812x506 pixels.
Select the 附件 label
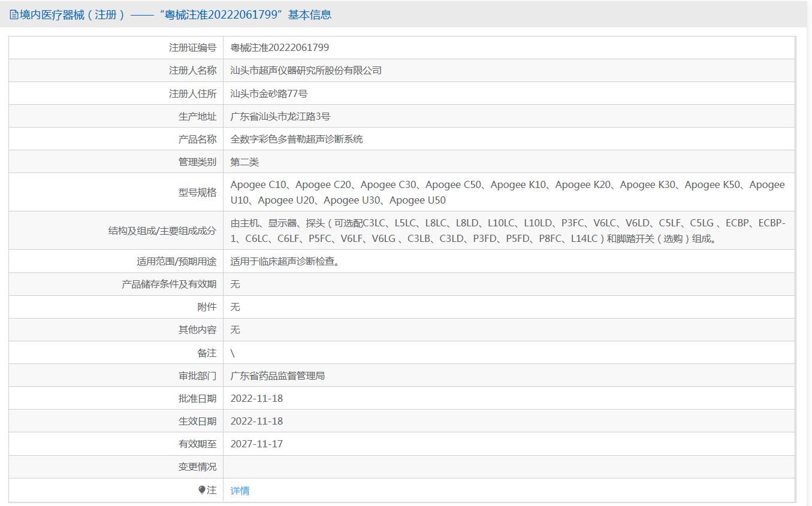pos(207,307)
